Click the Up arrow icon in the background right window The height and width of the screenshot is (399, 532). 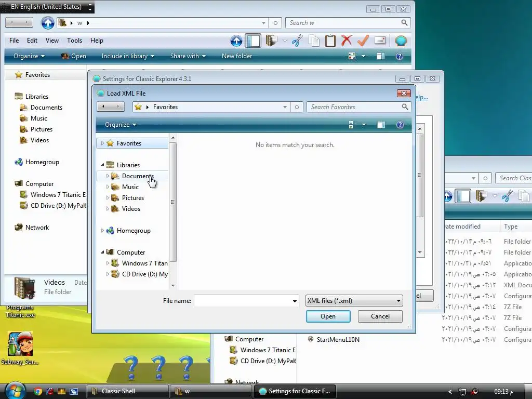tap(448, 196)
